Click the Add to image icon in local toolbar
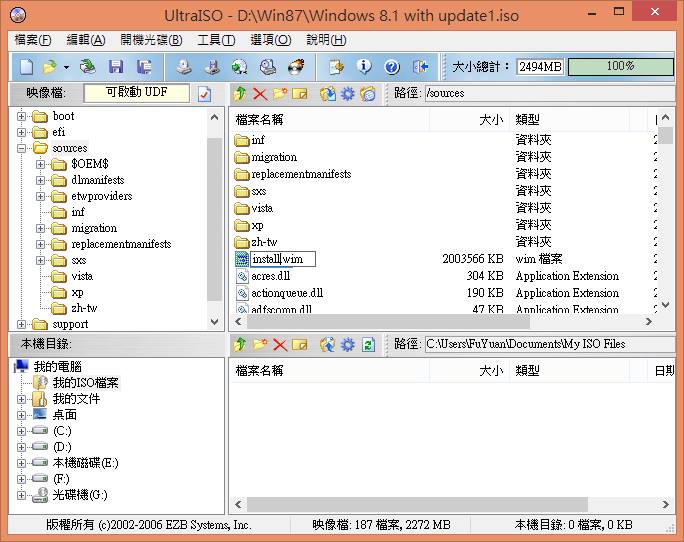 point(328,345)
